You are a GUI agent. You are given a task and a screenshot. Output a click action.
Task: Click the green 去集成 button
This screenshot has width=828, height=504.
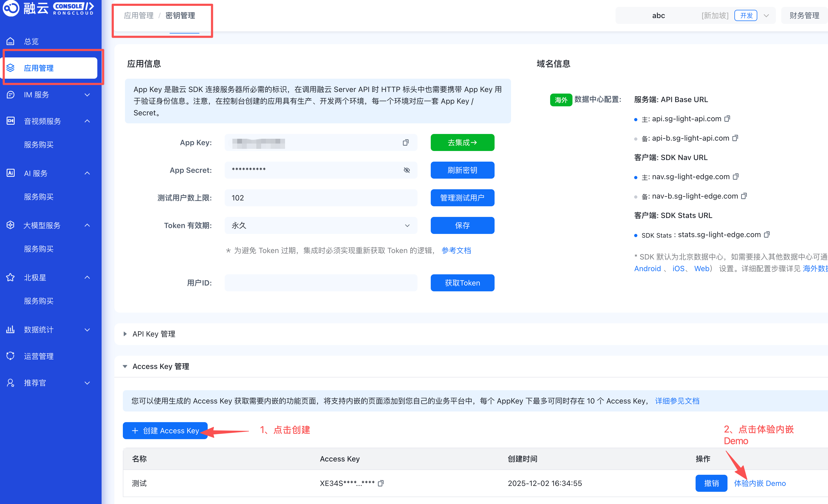pyautogui.click(x=462, y=142)
